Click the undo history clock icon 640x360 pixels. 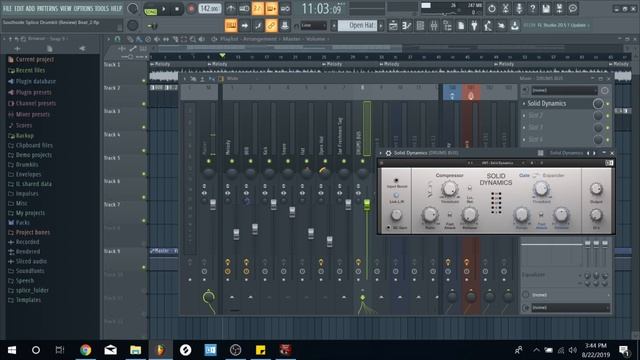click(x=492, y=9)
